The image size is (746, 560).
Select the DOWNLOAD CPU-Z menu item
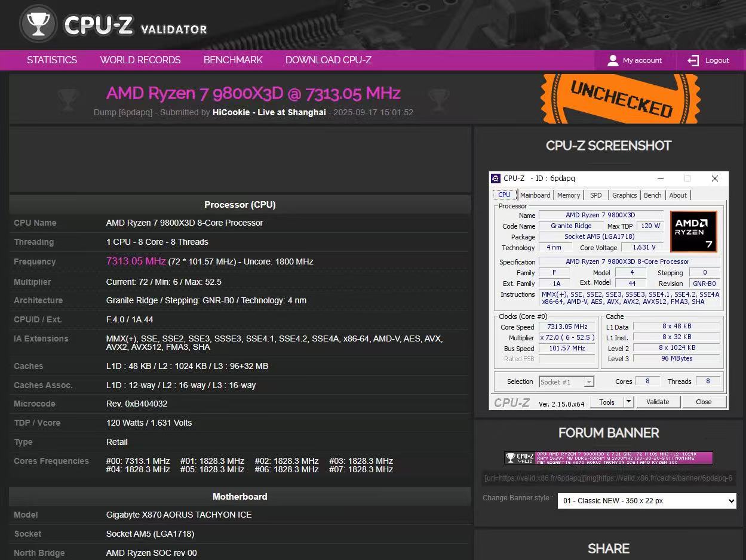coord(328,60)
